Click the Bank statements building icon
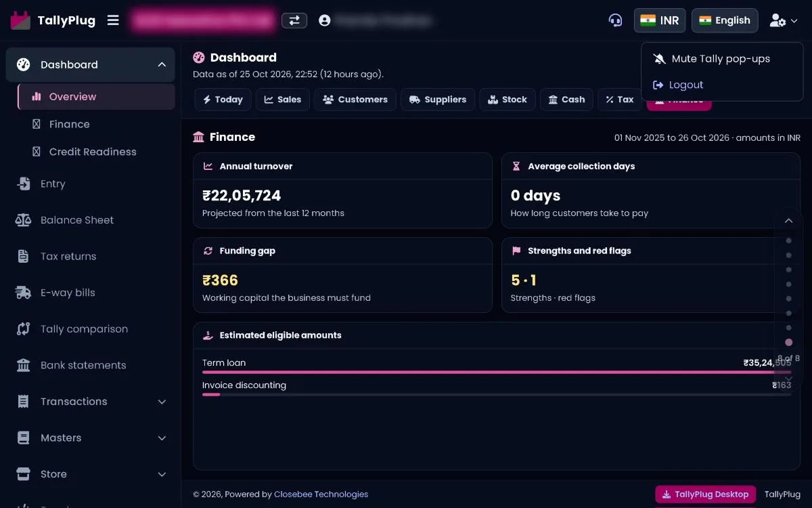This screenshot has height=508, width=812. click(24, 365)
